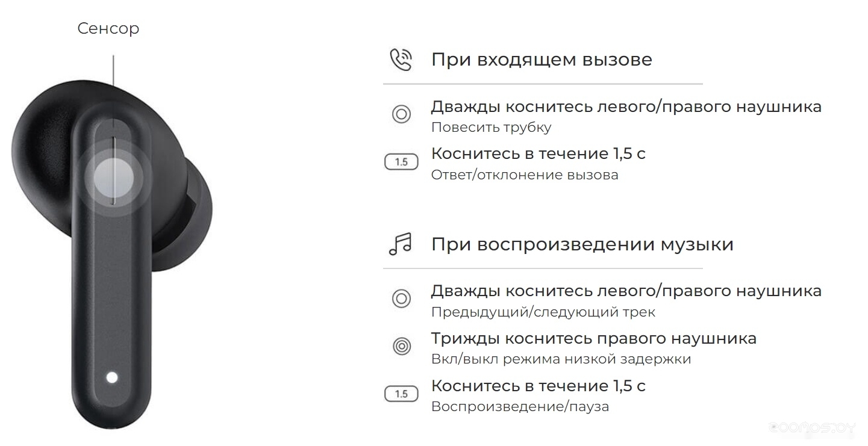
Task: Click the 'При входящем вызове' heading
Action: 542,60
